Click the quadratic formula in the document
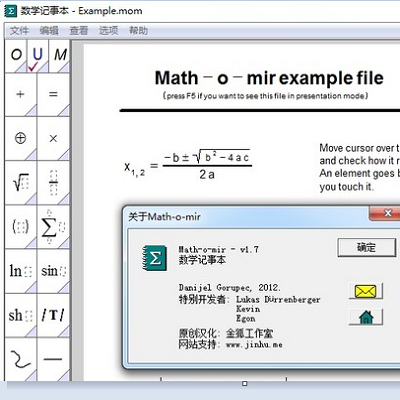This screenshot has height=400, width=400. pyautogui.click(x=188, y=165)
